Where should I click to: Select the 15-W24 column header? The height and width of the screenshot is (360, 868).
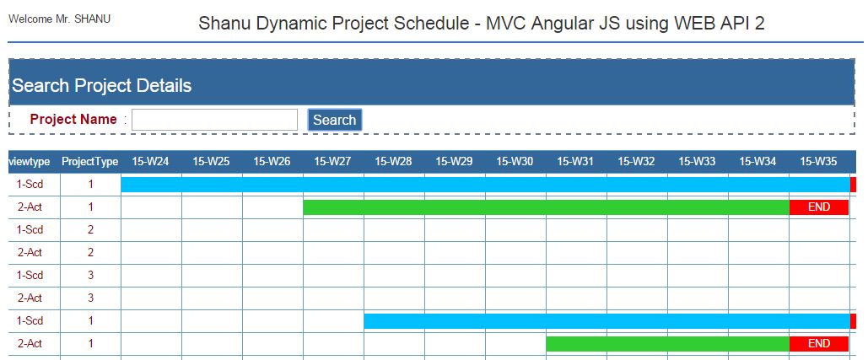tap(150, 162)
